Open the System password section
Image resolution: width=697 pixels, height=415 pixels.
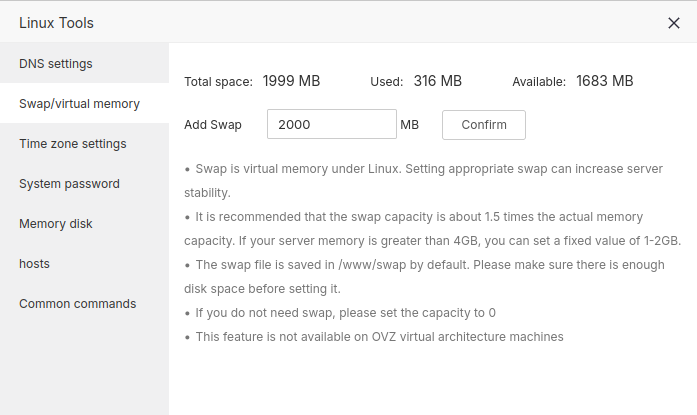[69, 184]
